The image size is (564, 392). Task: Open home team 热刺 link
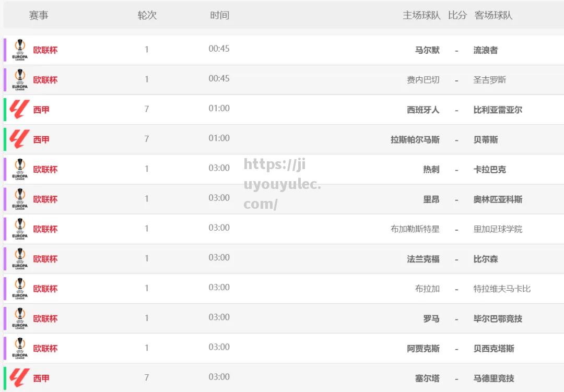pos(431,169)
